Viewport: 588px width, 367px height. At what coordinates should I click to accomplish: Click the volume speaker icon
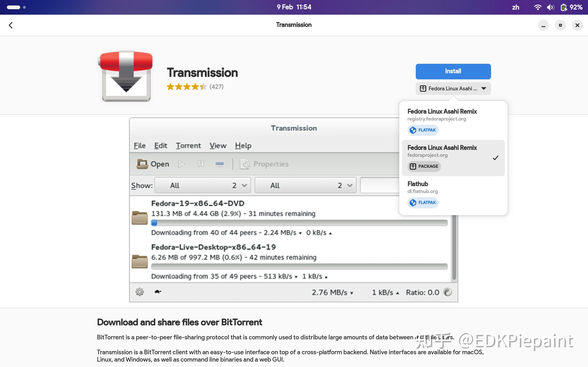coord(550,7)
